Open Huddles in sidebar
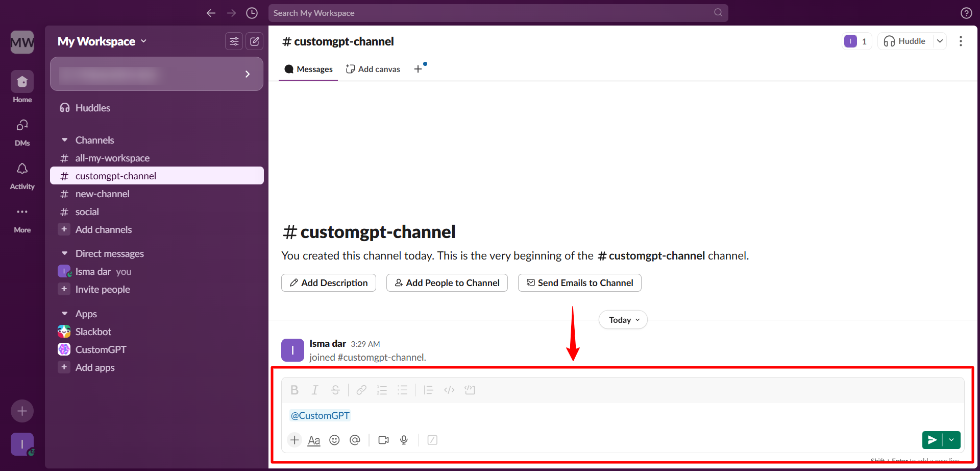Image resolution: width=980 pixels, height=471 pixels. (157, 108)
